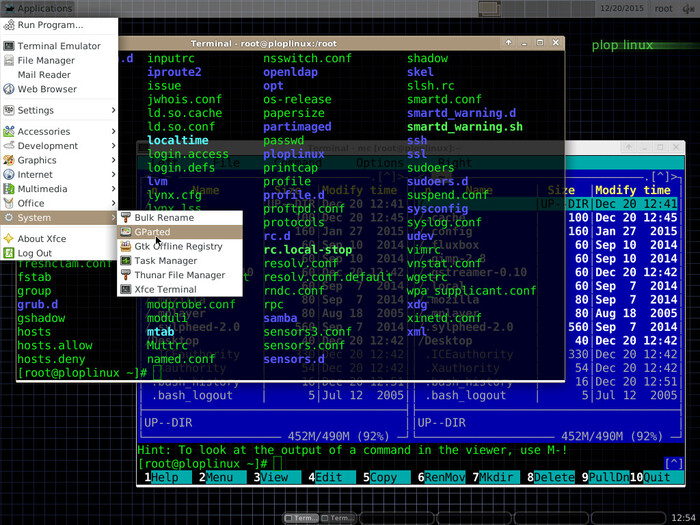This screenshot has width=700, height=525.
Task: Expand the Settings submenu
Action: pyautogui.click(x=36, y=110)
